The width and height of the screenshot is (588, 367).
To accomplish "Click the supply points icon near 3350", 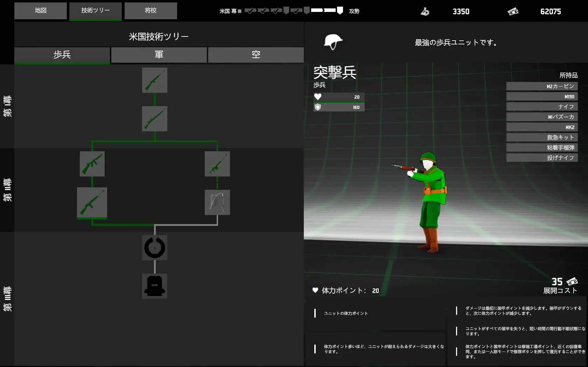I will click(x=425, y=12).
